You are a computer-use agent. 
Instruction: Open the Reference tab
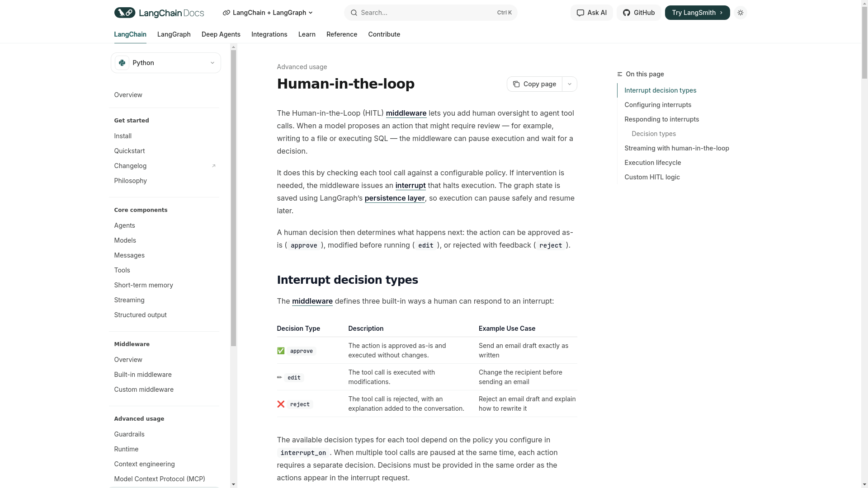(342, 34)
